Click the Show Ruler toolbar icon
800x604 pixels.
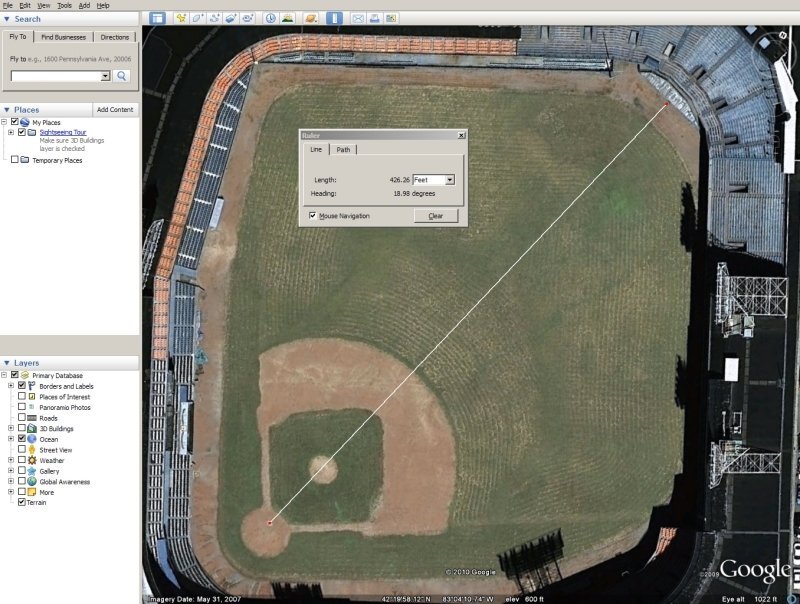335,18
